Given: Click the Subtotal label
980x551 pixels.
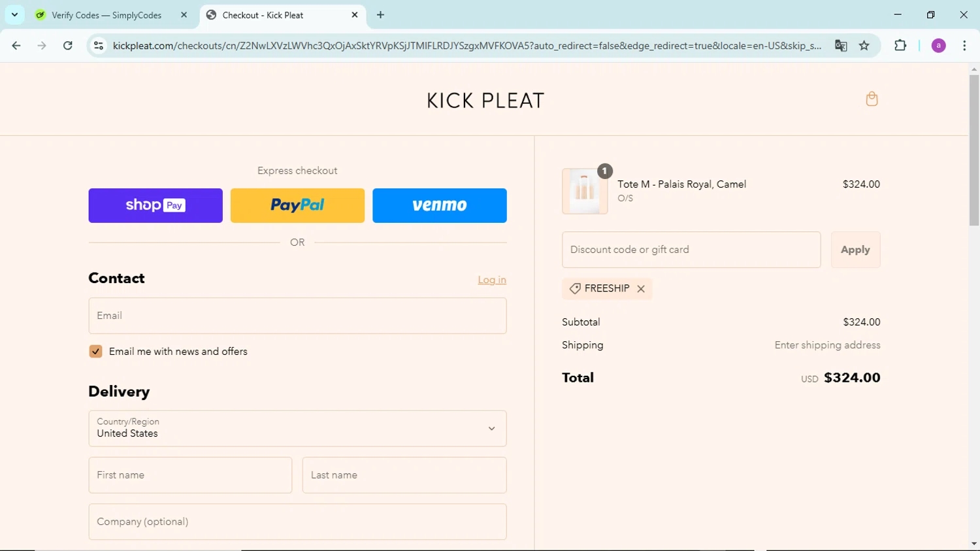Looking at the screenshot, I should pyautogui.click(x=581, y=322).
